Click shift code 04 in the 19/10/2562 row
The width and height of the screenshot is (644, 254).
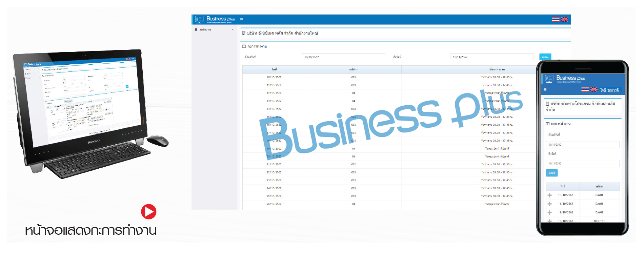pos(354,149)
